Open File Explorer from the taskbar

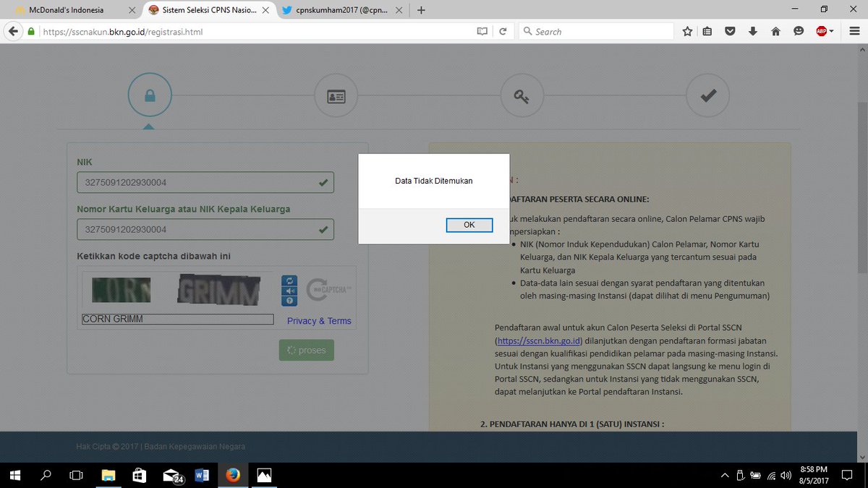(108, 475)
